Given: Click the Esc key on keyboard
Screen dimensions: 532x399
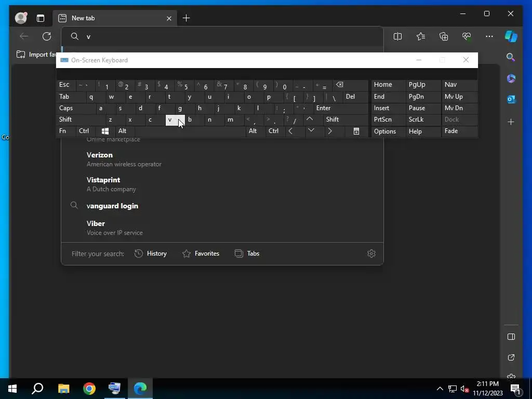Looking at the screenshot, I should 66,85.
